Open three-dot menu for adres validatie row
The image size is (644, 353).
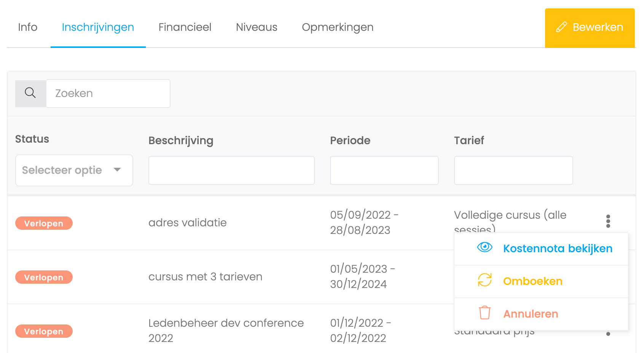(608, 221)
